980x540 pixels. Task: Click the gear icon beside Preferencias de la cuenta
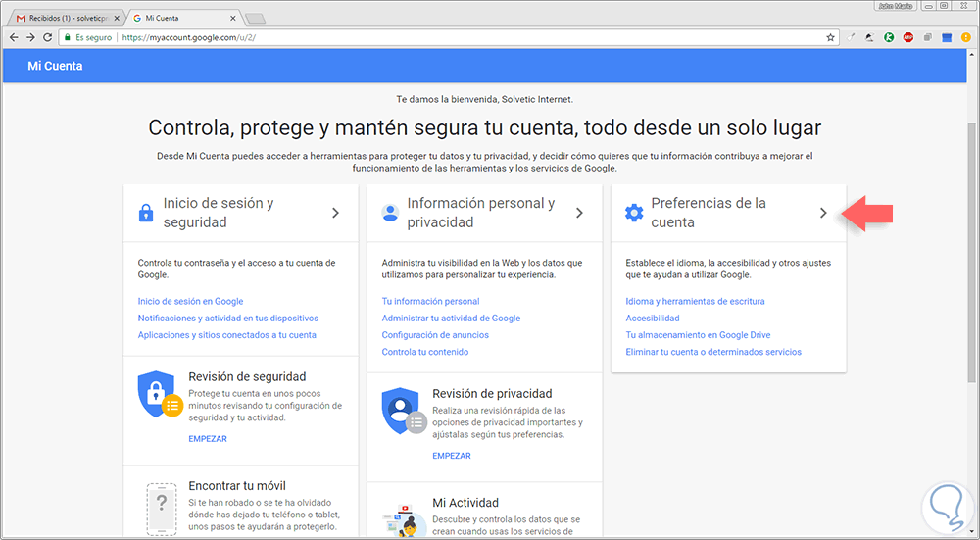(x=634, y=213)
